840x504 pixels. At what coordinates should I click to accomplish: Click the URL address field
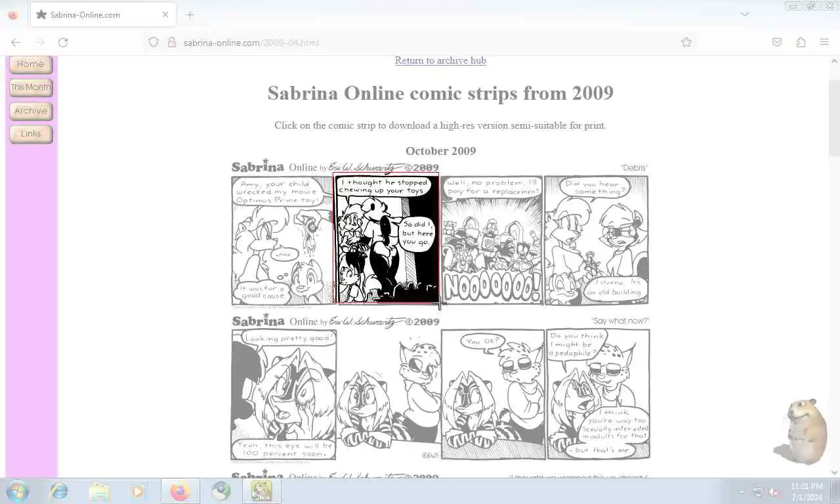(x=420, y=42)
